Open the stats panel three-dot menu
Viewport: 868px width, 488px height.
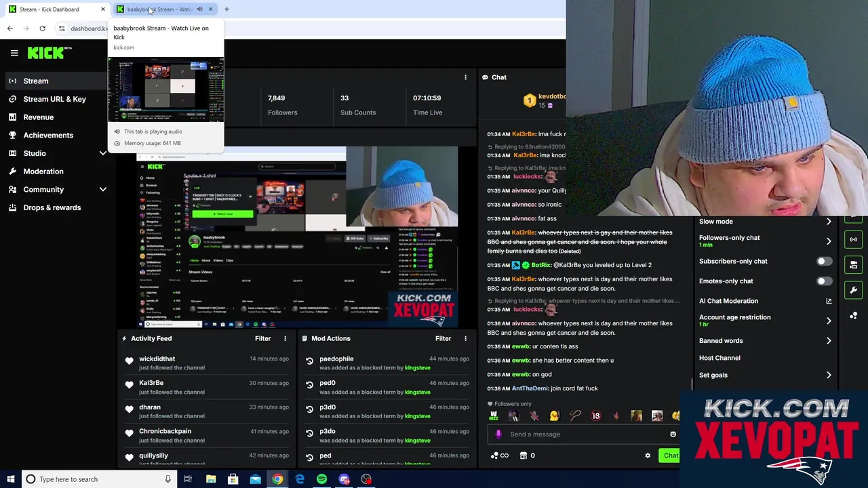click(x=465, y=77)
